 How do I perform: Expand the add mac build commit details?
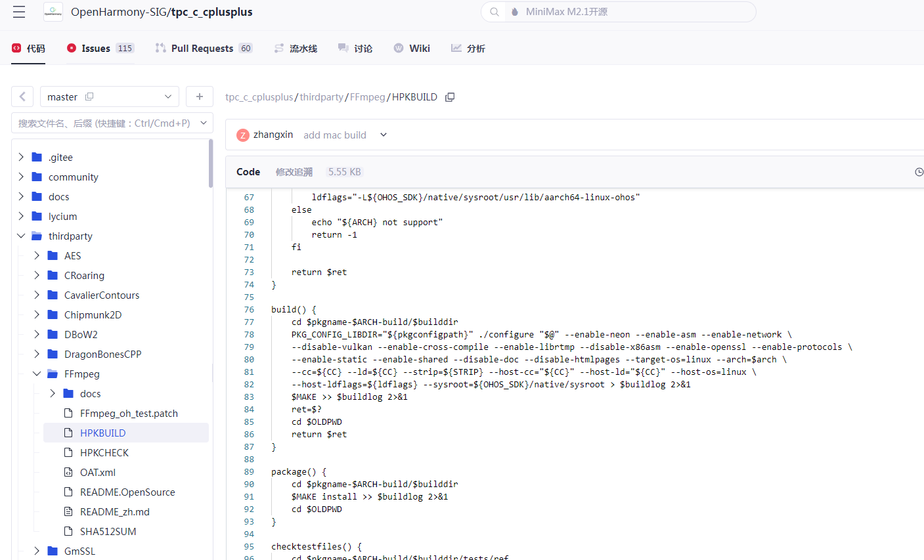pos(384,135)
